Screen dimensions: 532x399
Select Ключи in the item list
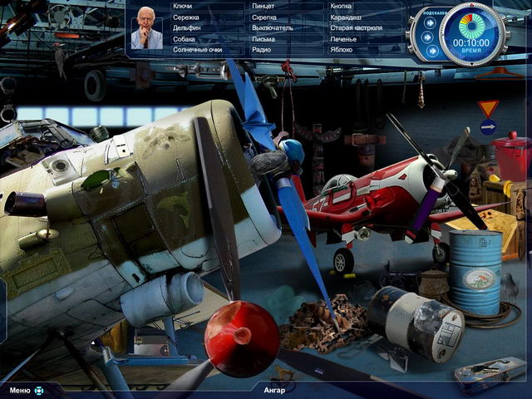point(182,7)
